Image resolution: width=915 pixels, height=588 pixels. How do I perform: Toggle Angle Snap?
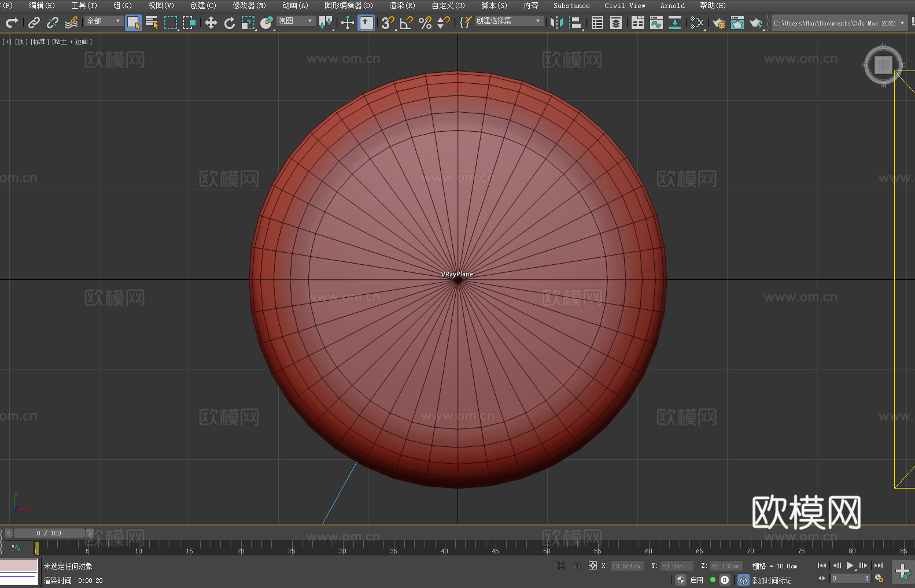tap(407, 23)
